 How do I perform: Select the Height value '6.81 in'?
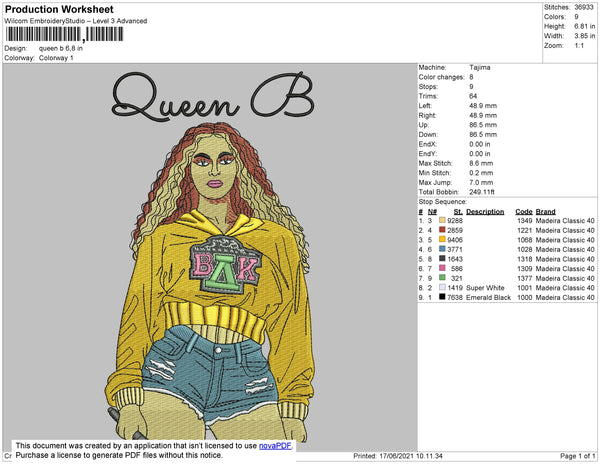coord(585,26)
